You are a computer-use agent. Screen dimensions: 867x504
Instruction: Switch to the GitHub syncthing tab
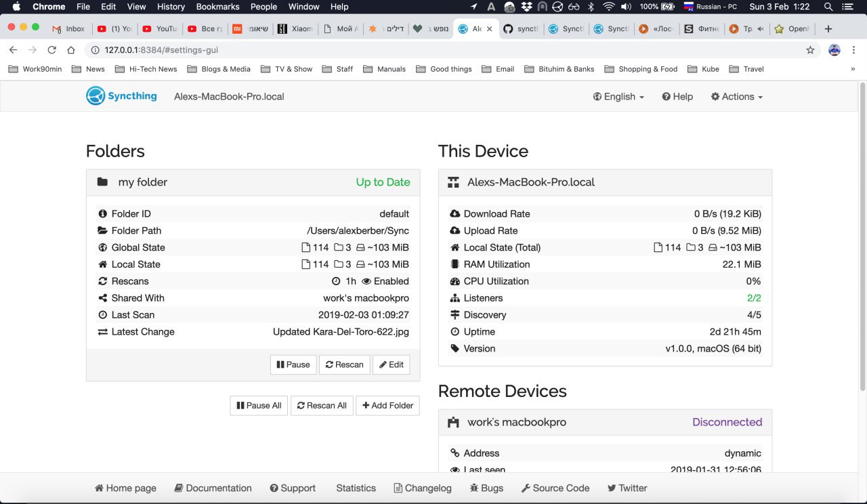click(522, 29)
